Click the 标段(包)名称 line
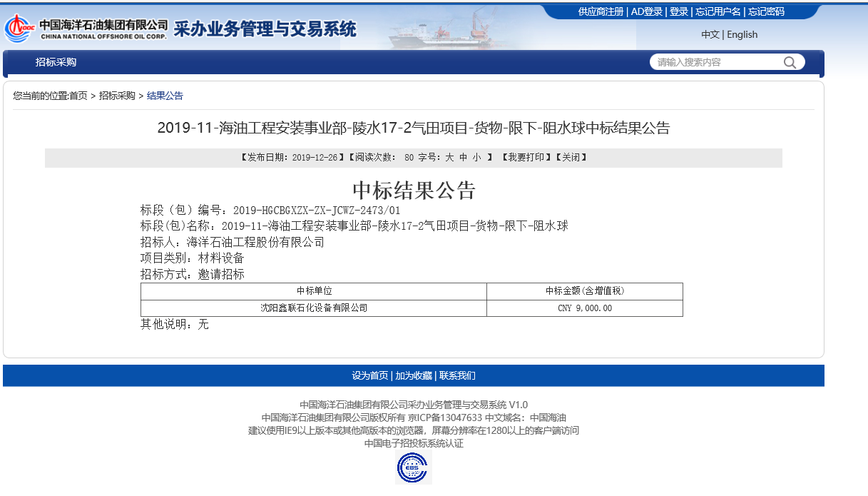 click(354, 226)
